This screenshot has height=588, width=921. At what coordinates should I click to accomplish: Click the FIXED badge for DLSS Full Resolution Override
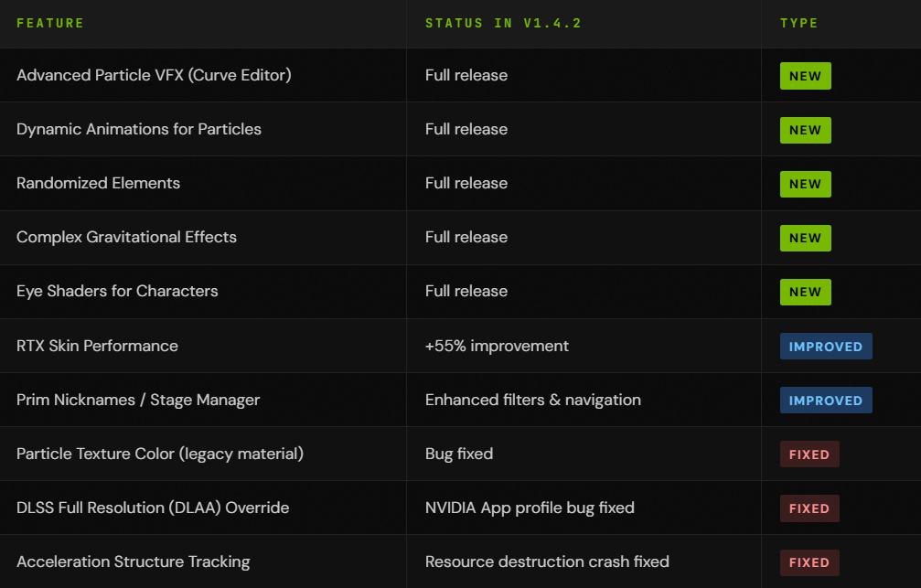pos(809,508)
